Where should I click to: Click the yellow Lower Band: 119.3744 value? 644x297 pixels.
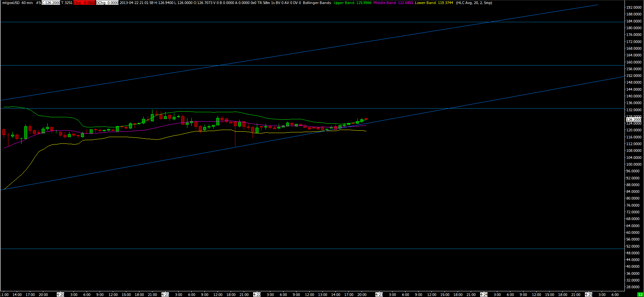point(434,3)
